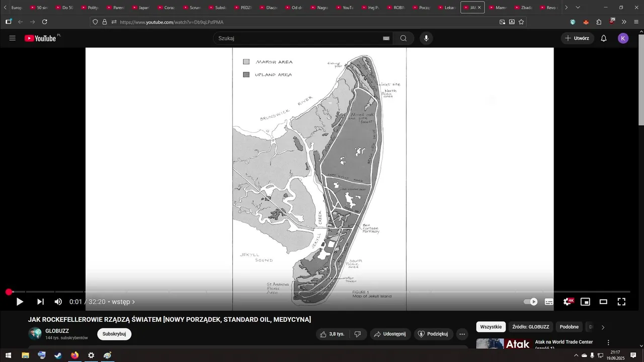Open the player settings gear

[x=568, y=302]
